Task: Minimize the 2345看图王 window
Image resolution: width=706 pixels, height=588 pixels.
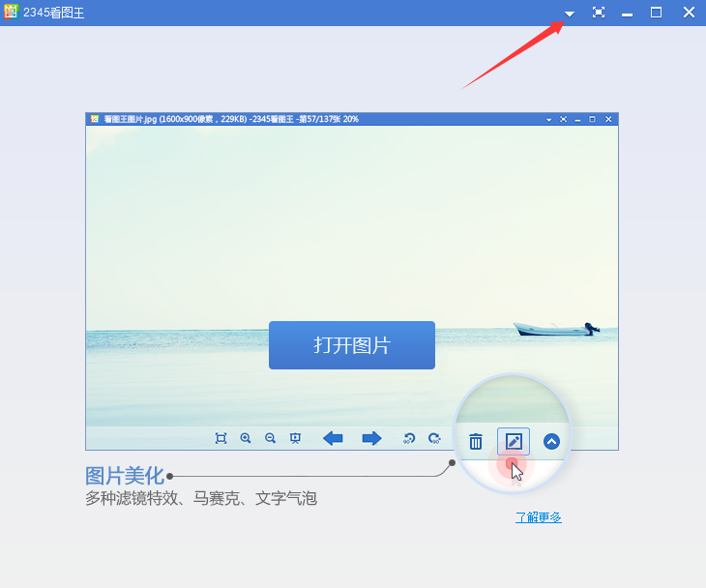Action: [628, 15]
